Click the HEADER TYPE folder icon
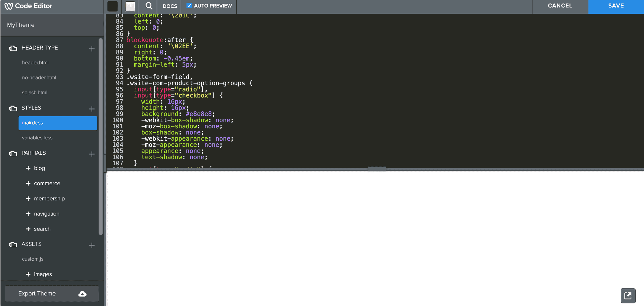This screenshot has width=644, height=306. coord(13,48)
